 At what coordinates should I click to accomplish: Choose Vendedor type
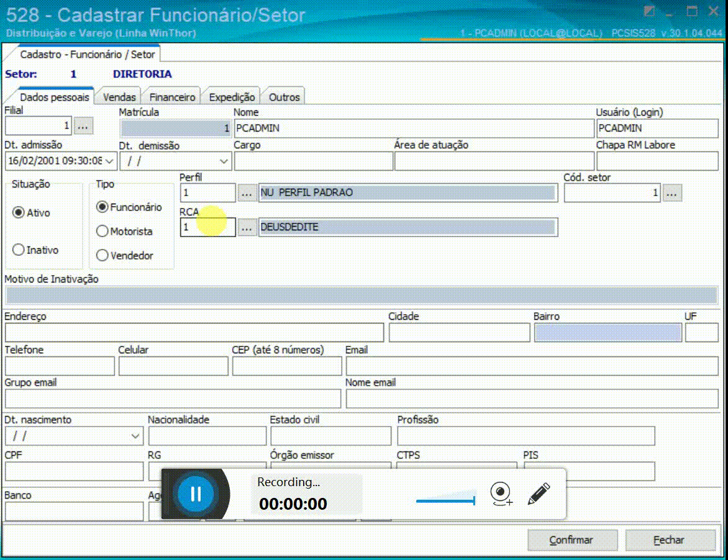coord(125,255)
